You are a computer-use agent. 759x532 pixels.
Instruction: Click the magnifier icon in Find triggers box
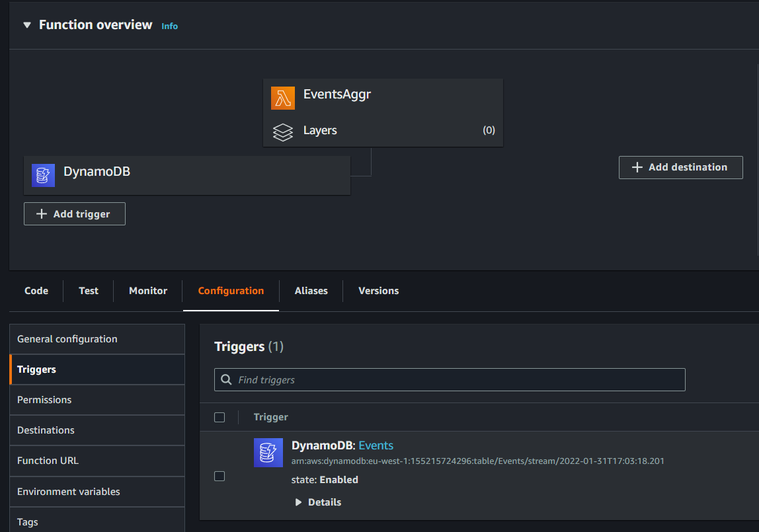coord(226,379)
